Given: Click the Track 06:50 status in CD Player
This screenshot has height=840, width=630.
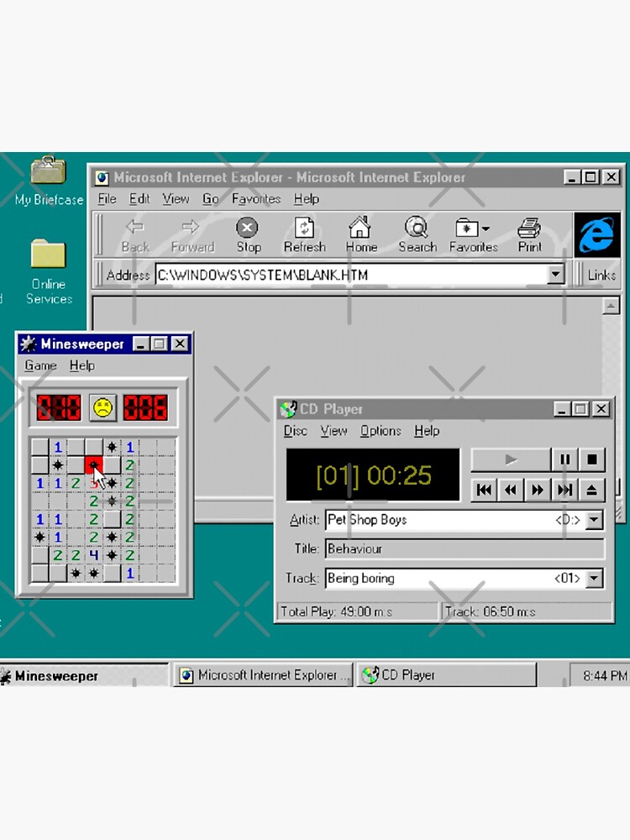Looking at the screenshot, I should coord(527,612).
